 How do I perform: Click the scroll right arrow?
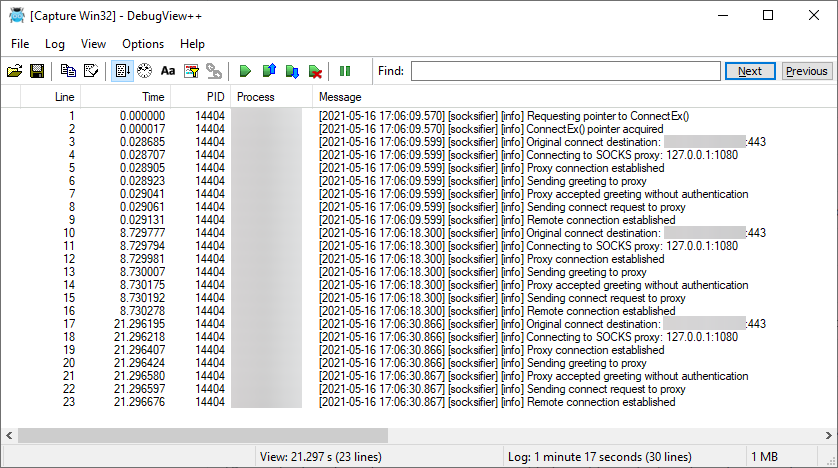tap(828, 435)
